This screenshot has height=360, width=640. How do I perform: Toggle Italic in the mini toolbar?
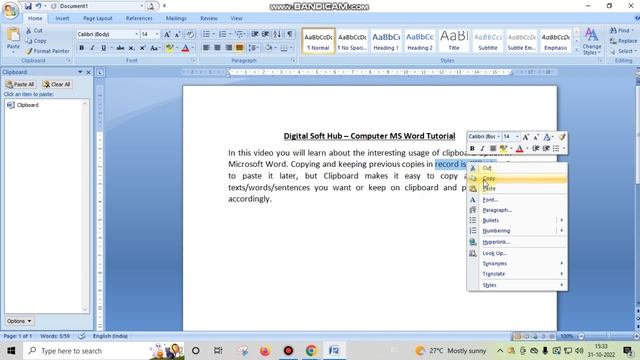pos(482,148)
